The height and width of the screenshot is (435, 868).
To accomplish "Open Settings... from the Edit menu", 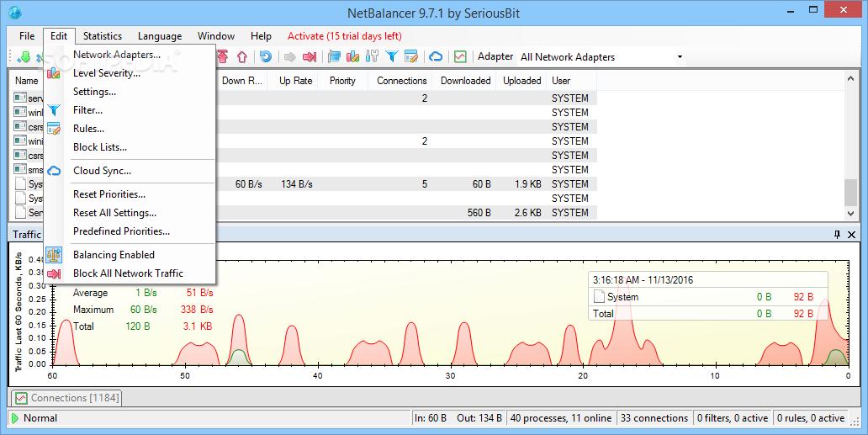I will point(95,92).
